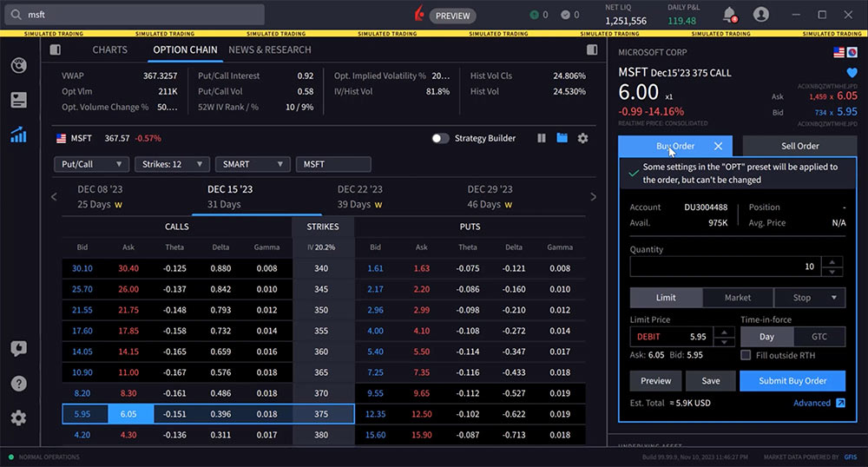This screenshot has width=868, height=467.
Task: Enable Fill outside RTH checkbox
Action: tap(746, 355)
